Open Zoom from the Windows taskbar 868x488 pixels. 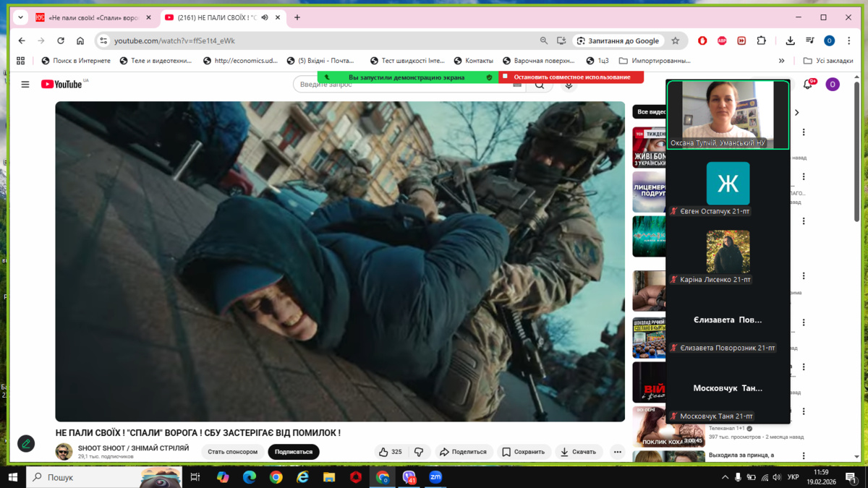pos(435,477)
